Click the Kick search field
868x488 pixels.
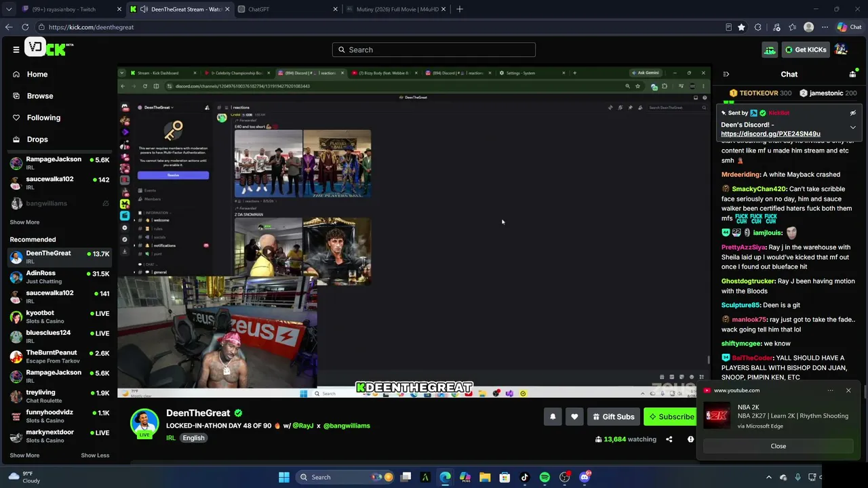pyautogui.click(x=434, y=49)
